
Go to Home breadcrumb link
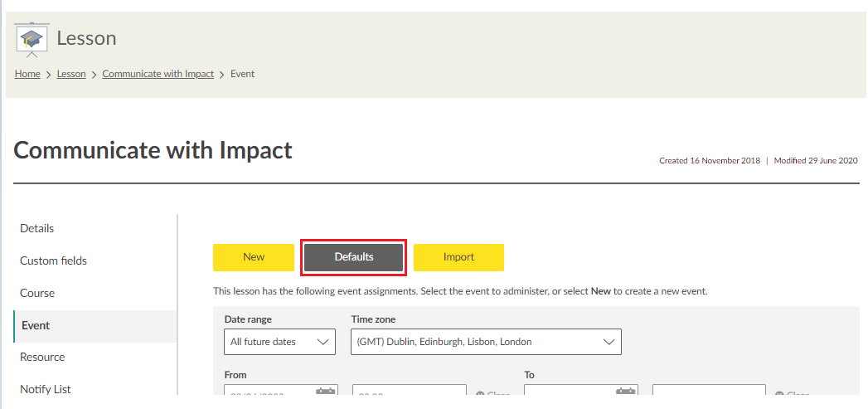click(x=27, y=74)
